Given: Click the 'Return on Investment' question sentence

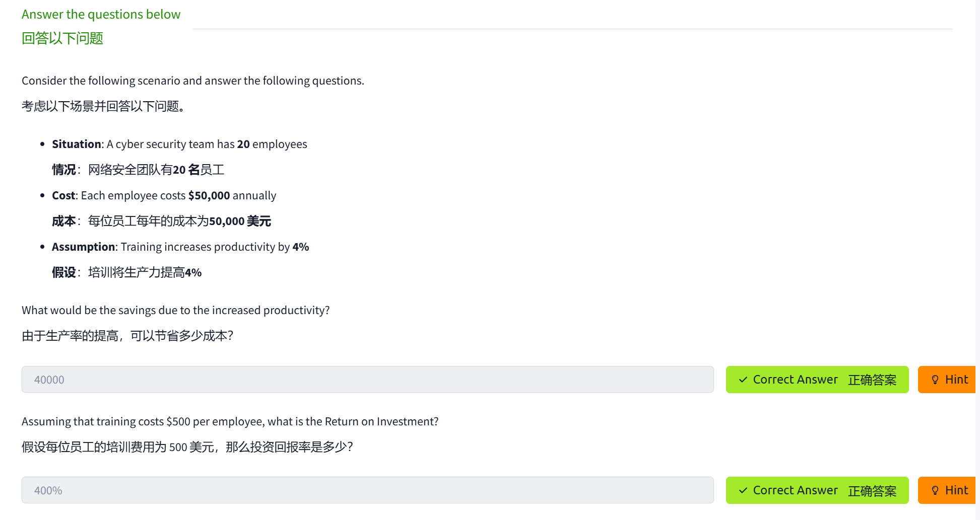Looking at the screenshot, I should tap(230, 422).
